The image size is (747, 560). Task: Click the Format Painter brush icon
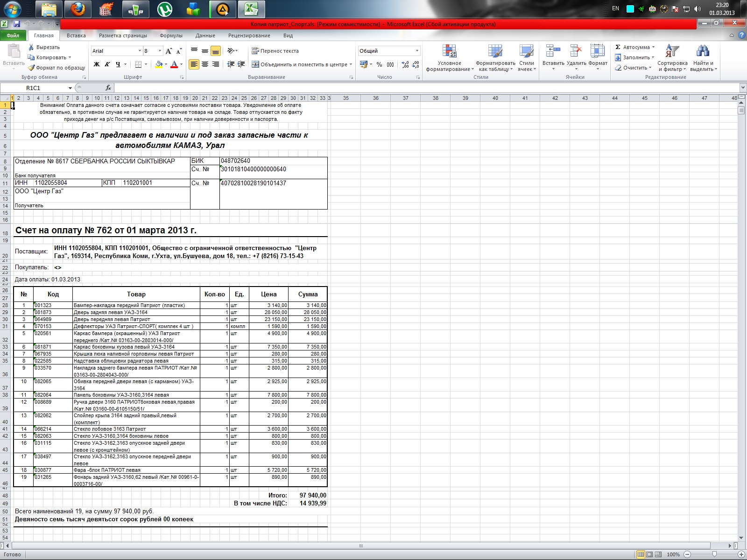pos(31,68)
